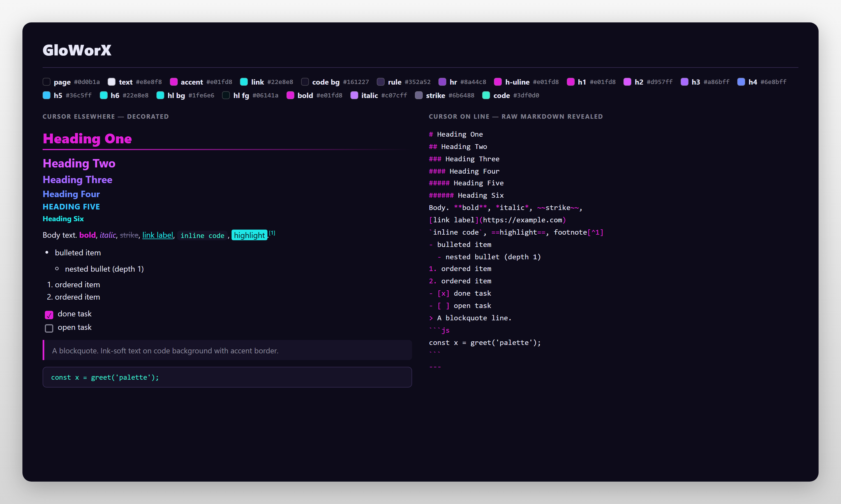841x504 pixels.
Task: Click the inline code snippet
Action: [202, 235]
